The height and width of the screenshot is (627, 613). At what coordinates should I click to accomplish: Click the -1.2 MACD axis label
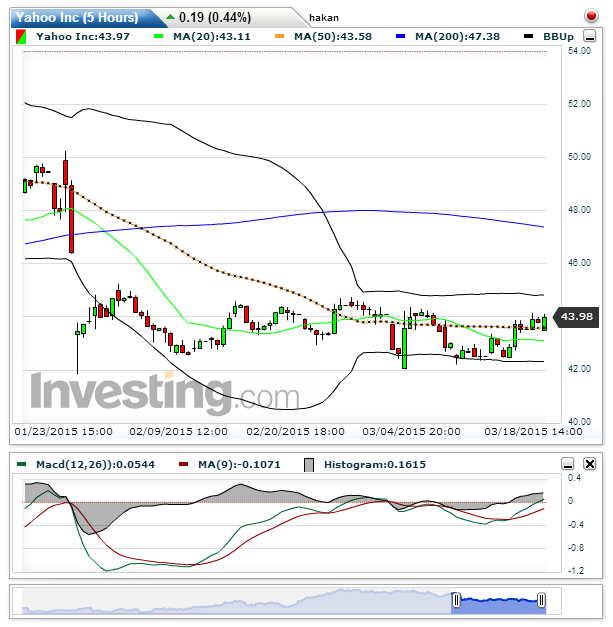576,571
